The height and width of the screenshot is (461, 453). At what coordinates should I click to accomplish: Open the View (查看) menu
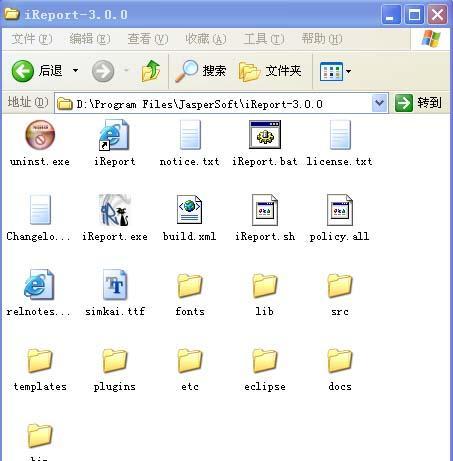click(148, 39)
